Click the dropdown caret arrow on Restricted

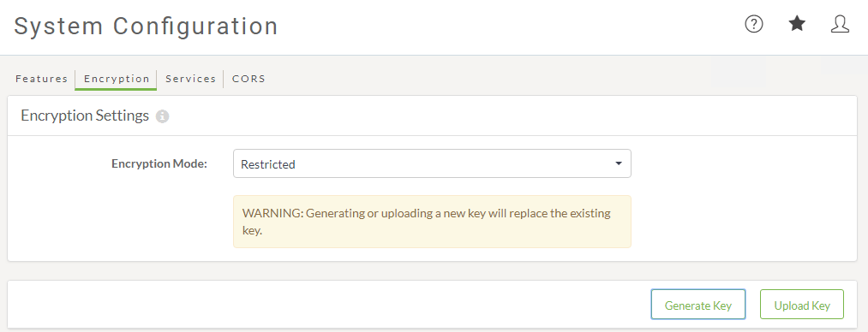coord(619,164)
